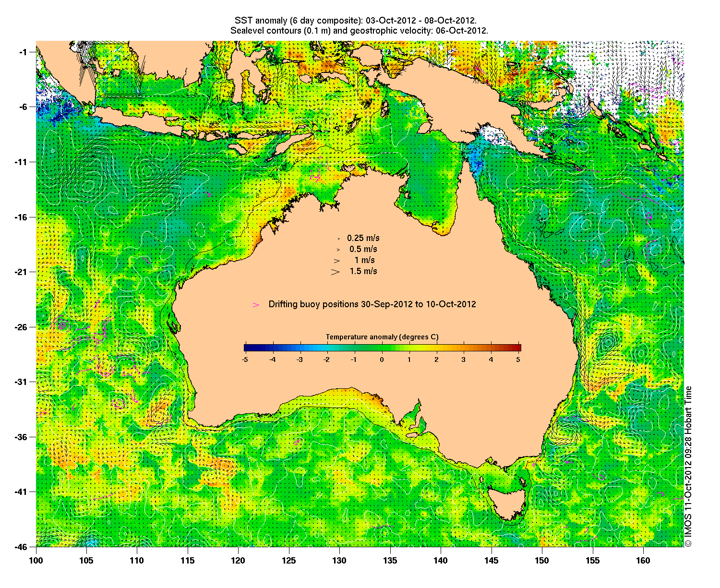720x588 pixels.
Task: Click the 1.5 m/s legend arrow symbol
Action: 335,272
